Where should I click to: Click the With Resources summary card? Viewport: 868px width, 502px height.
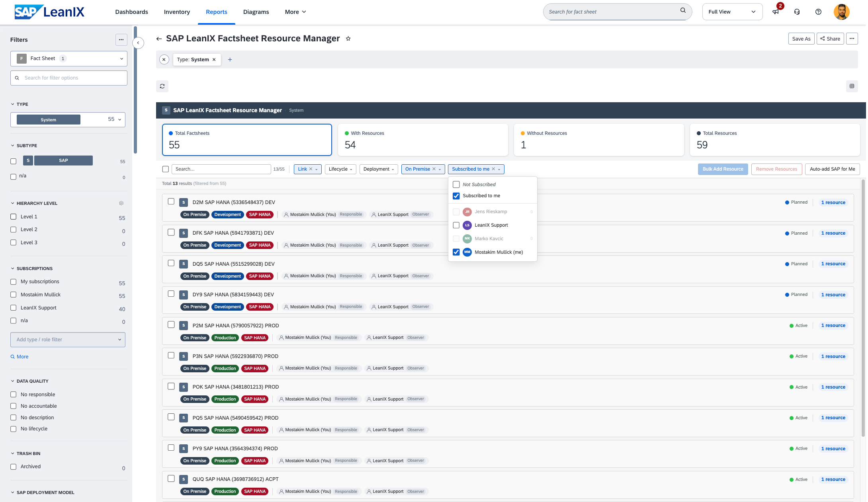tap(423, 140)
